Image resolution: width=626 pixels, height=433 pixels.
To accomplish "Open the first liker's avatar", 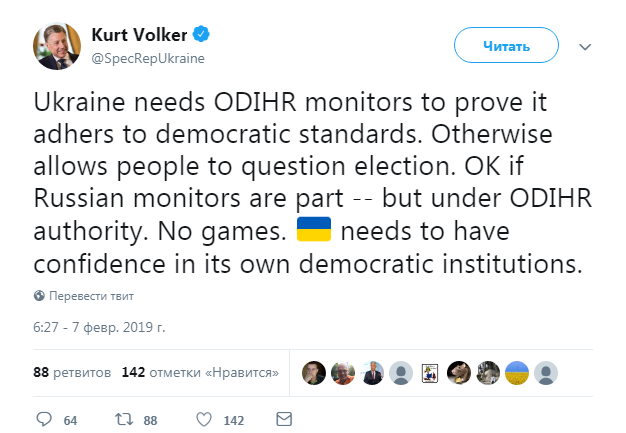I will [314, 372].
